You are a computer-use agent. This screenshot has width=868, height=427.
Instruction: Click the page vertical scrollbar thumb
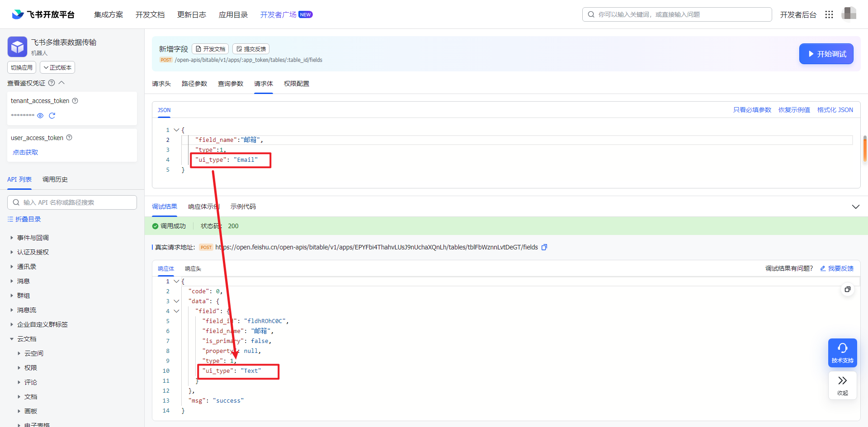tap(865, 149)
